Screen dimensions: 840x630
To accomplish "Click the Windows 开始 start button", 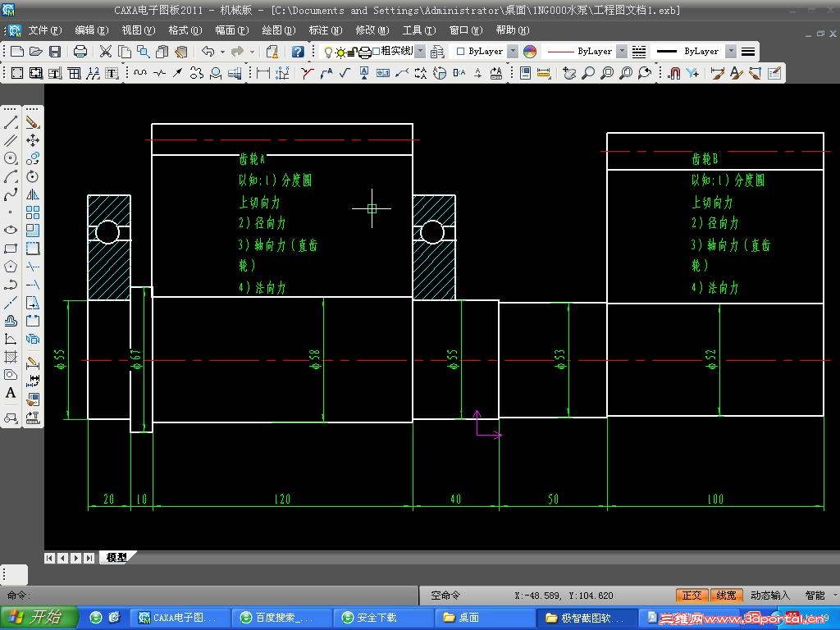I will coord(39,618).
